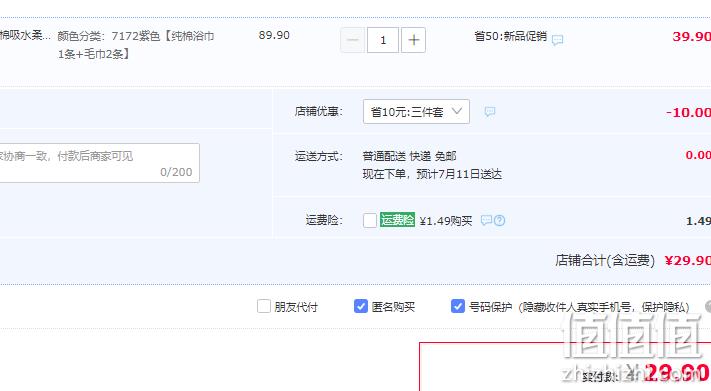The width and height of the screenshot is (711, 391).
Task: Click the 店铺合计(含运费) label
Action: [605, 260]
